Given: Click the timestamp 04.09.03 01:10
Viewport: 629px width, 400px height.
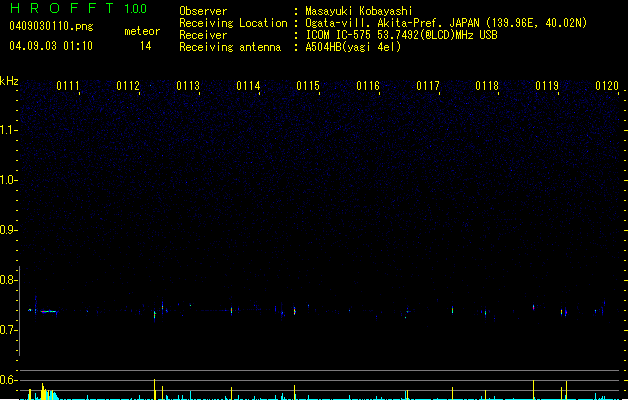Looking at the screenshot, I should tap(51, 46).
